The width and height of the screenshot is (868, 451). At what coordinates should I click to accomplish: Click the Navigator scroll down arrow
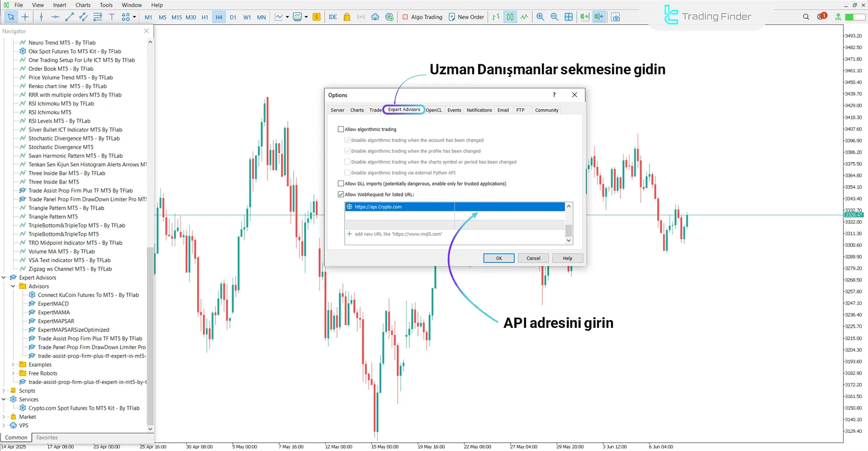point(150,429)
